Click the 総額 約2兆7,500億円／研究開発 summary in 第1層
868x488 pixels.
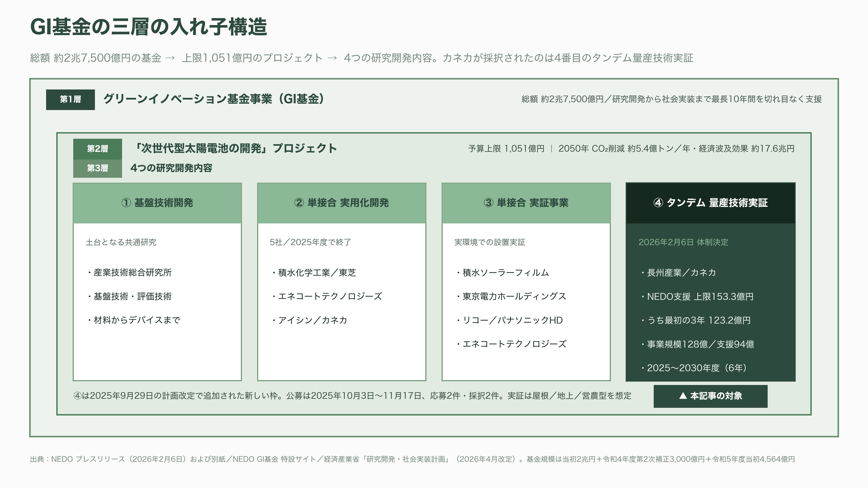tap(672, 99)
